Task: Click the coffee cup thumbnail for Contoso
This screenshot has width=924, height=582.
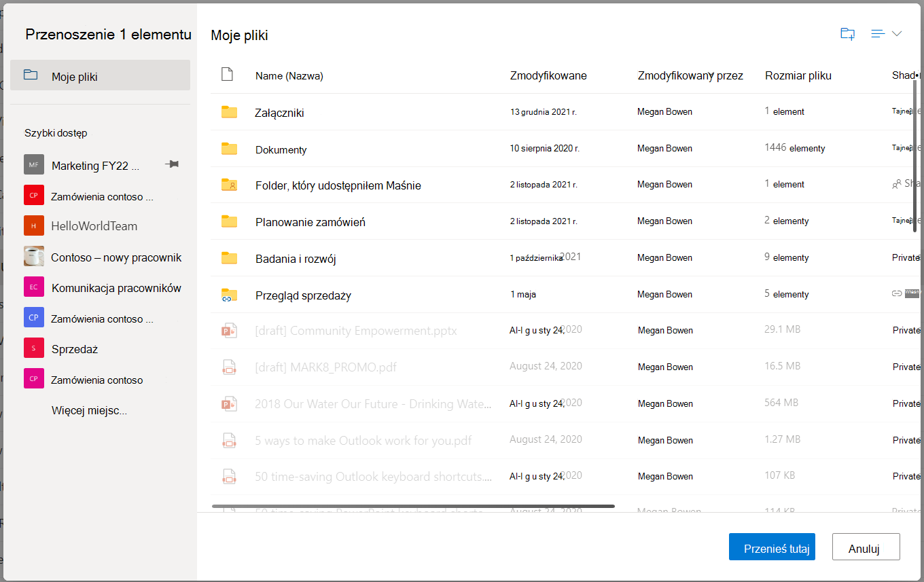Action: [x=33, y=257]
